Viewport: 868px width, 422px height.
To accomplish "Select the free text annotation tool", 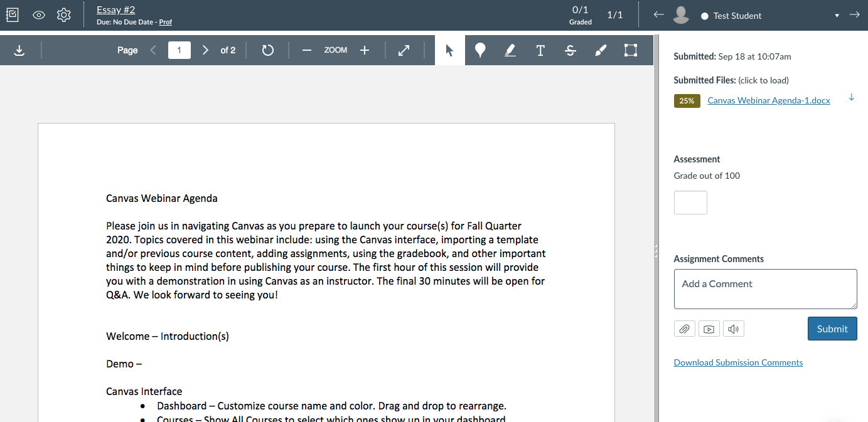I will tap(540, 50).
